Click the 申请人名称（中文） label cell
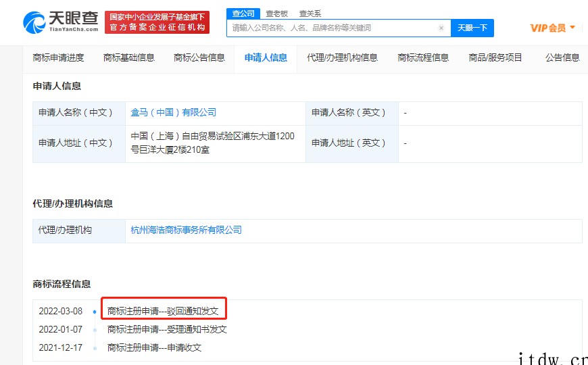The height and width of the screenshot is (365, 588). [x=79, y=112]
